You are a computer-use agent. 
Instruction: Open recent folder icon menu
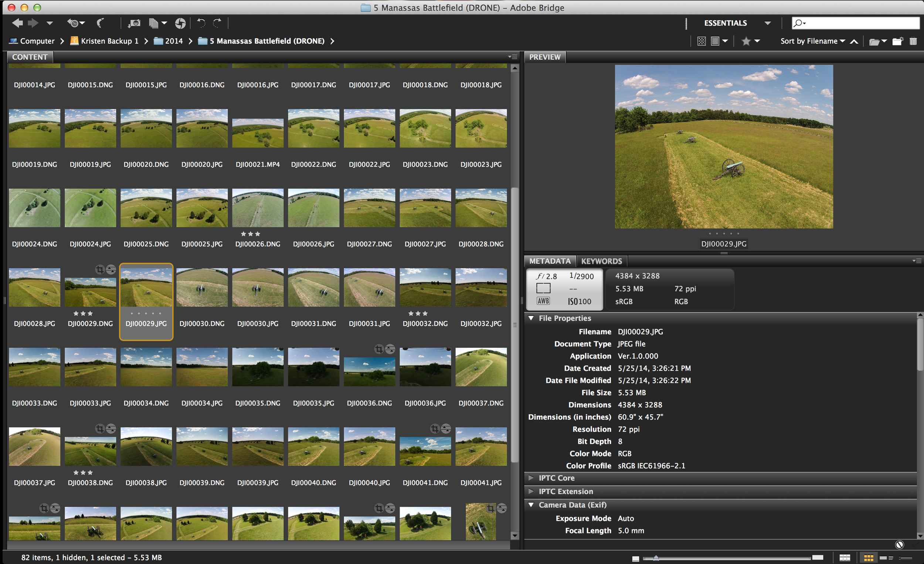pos(877,41)
